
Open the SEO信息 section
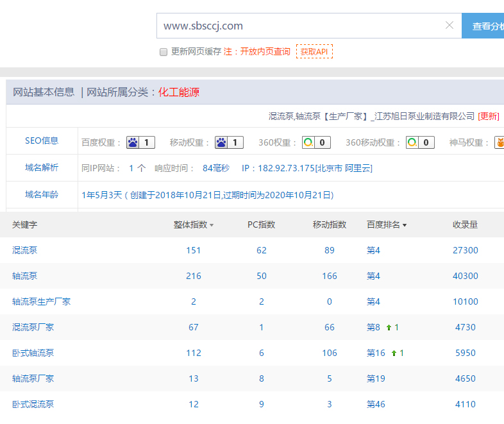[42, 141]
